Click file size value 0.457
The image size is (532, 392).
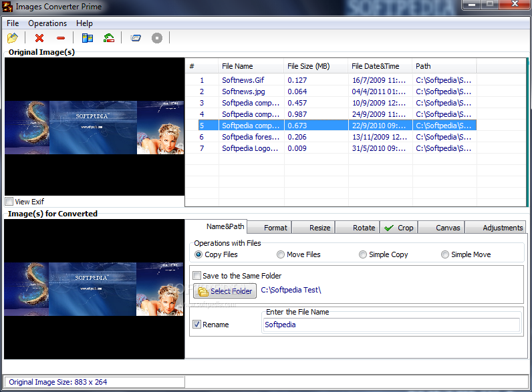[297, 103]
